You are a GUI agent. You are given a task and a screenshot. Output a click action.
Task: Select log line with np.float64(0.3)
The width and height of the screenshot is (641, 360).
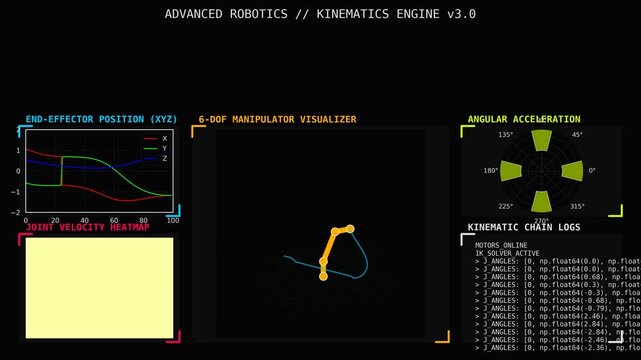(x=558, y=285)
